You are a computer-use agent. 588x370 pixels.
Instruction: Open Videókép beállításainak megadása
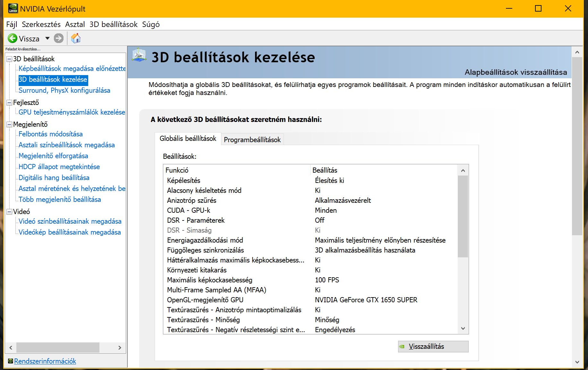click(x=70, y=232)
